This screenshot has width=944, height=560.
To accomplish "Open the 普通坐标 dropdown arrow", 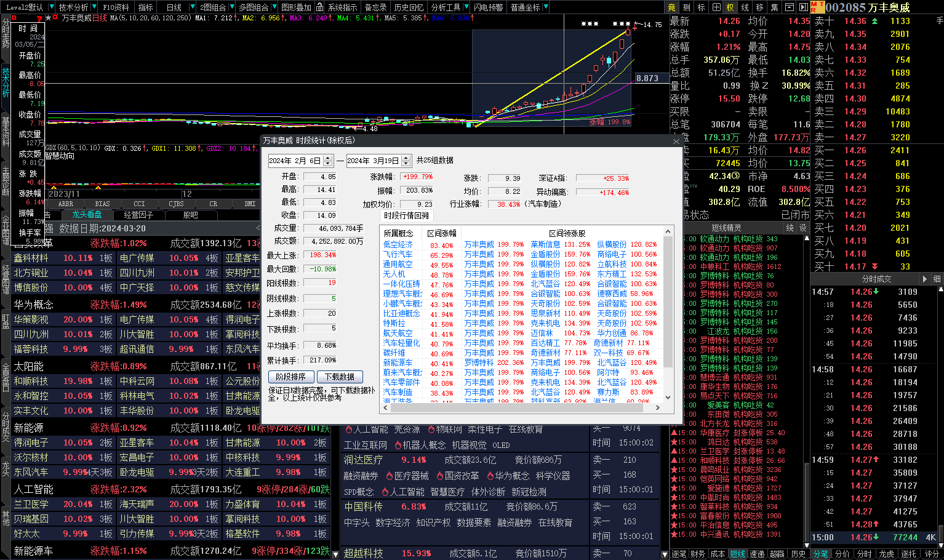I will [x=545, y=7].
